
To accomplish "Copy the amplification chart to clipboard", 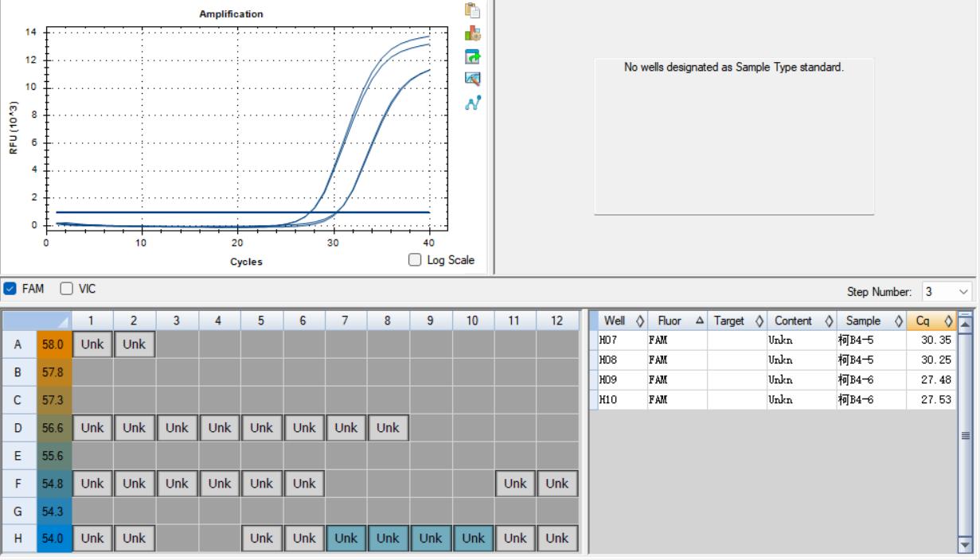I will pyautogui.click(x=473, y=10).
